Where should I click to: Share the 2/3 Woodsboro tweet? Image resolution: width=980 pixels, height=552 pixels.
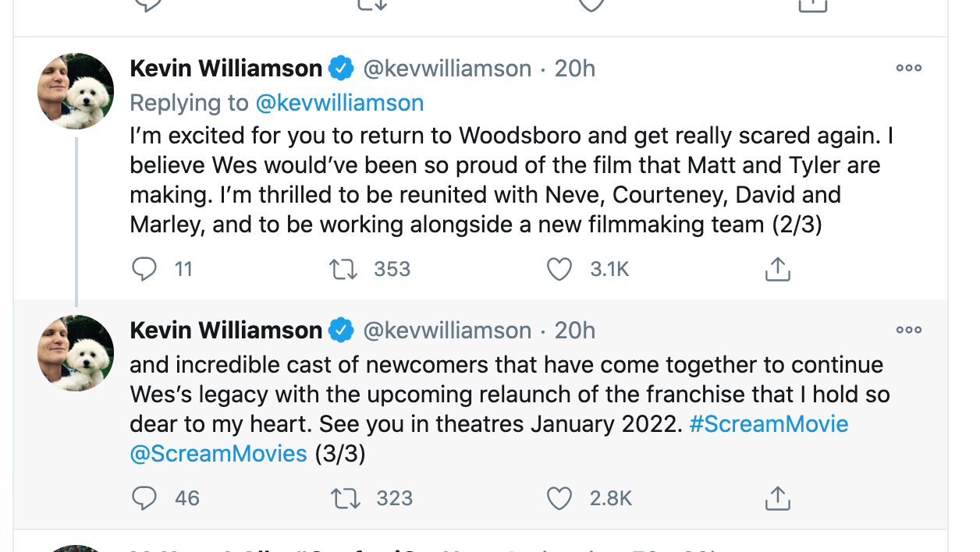777,270
